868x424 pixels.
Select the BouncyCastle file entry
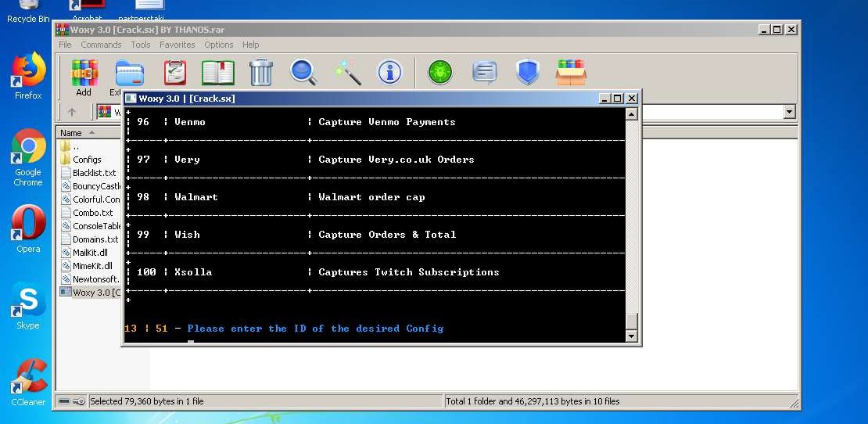pos(90,186)
